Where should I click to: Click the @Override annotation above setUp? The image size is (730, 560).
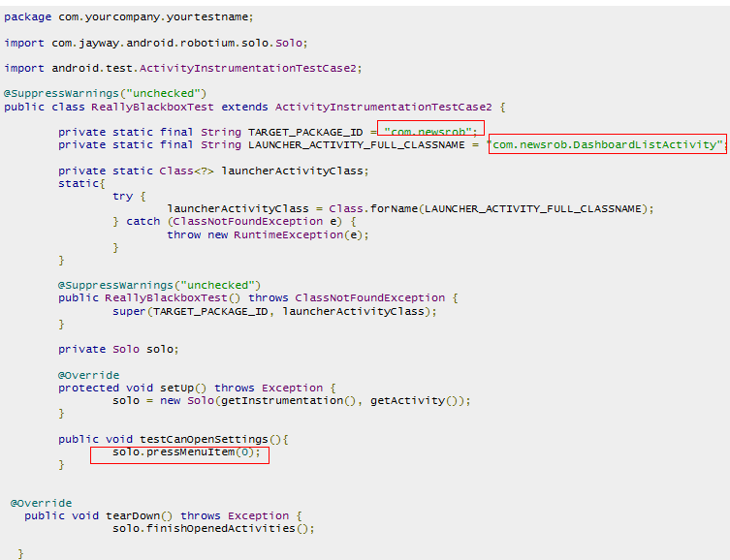(88, 375)
